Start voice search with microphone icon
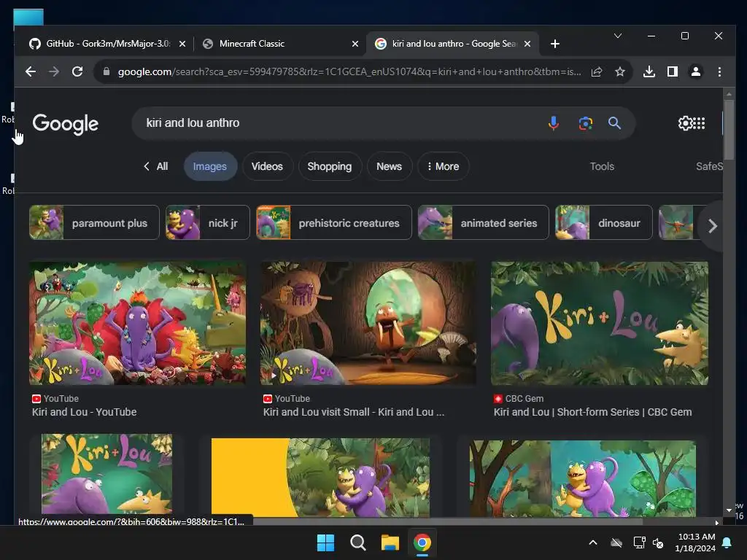The height and width of the screenshot is (560, 747). coord(554,123)
